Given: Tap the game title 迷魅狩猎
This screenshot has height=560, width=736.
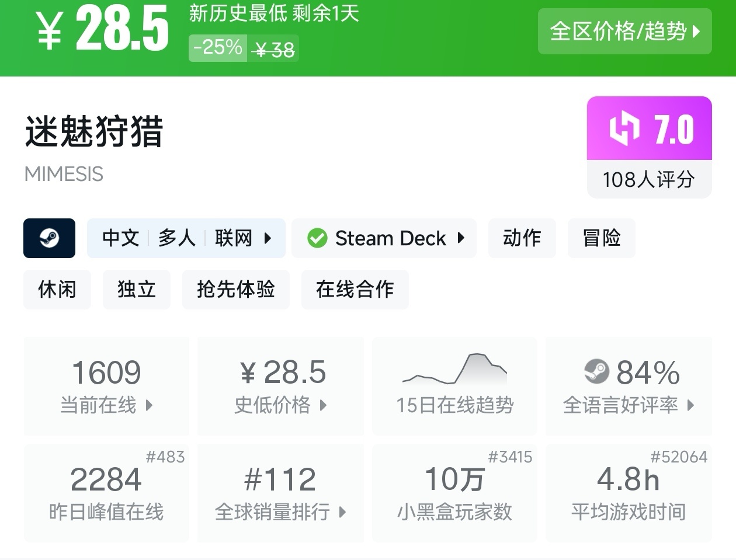Looking at the screenshot, I should coord(94,131).
